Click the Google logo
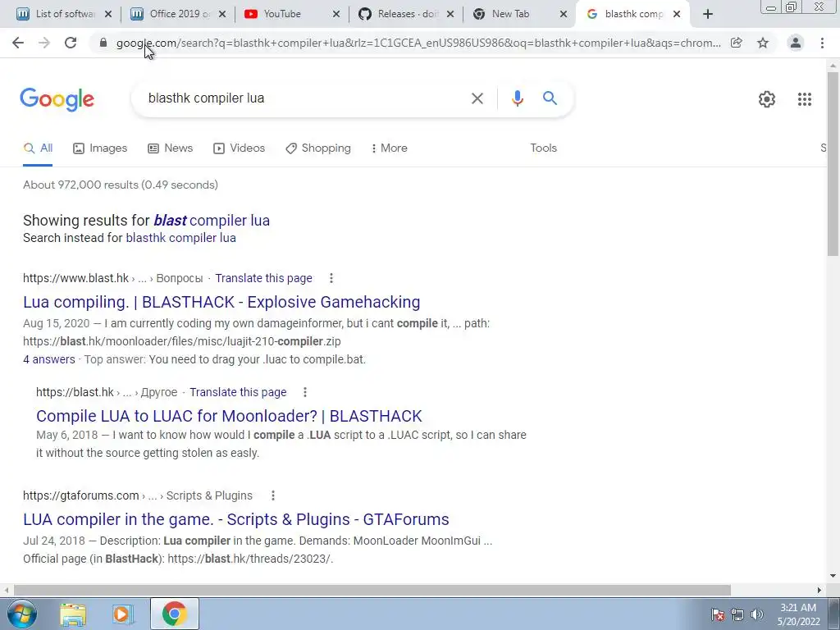The height and width of the screenshot is (630, 840). (57, 99)
